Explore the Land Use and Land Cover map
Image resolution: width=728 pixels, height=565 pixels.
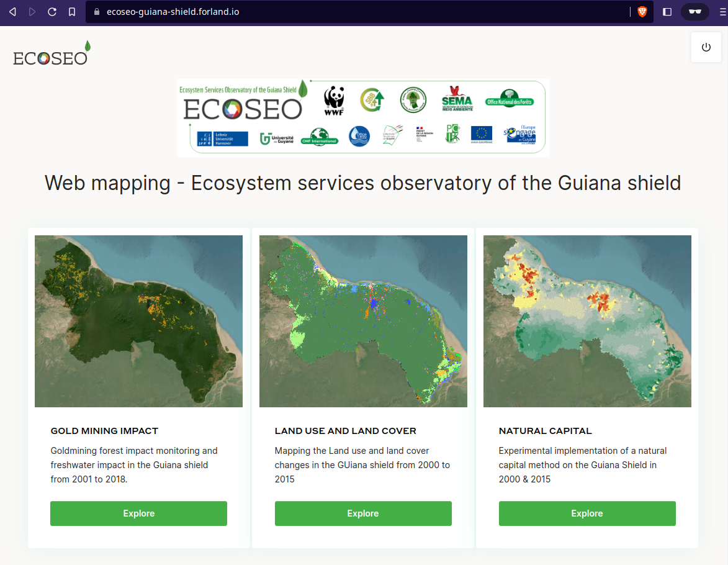coord(363,513)
